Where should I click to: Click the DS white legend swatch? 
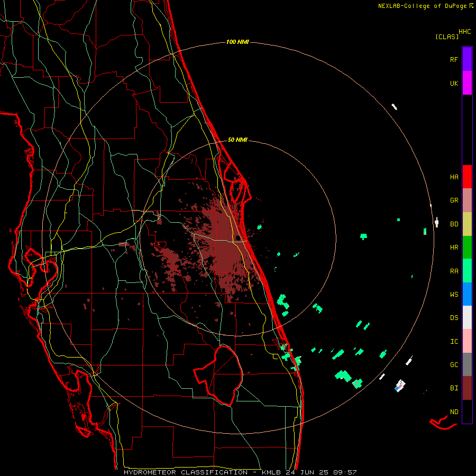467,317
